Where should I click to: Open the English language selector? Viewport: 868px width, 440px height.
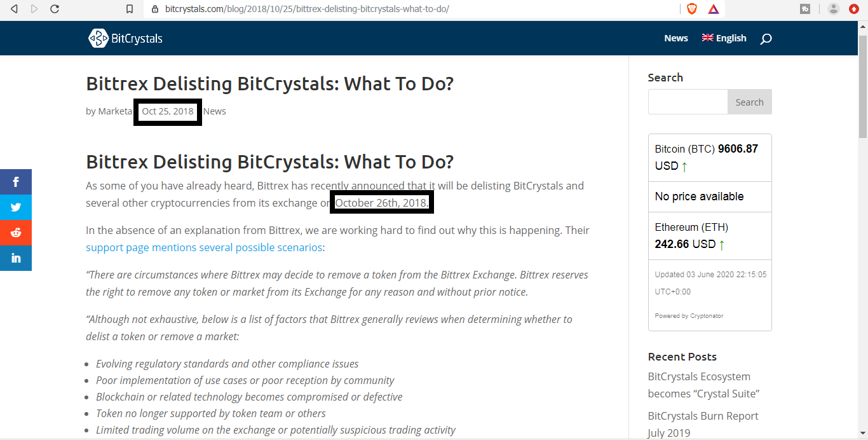pyautogui.click(x=724, y=38)
